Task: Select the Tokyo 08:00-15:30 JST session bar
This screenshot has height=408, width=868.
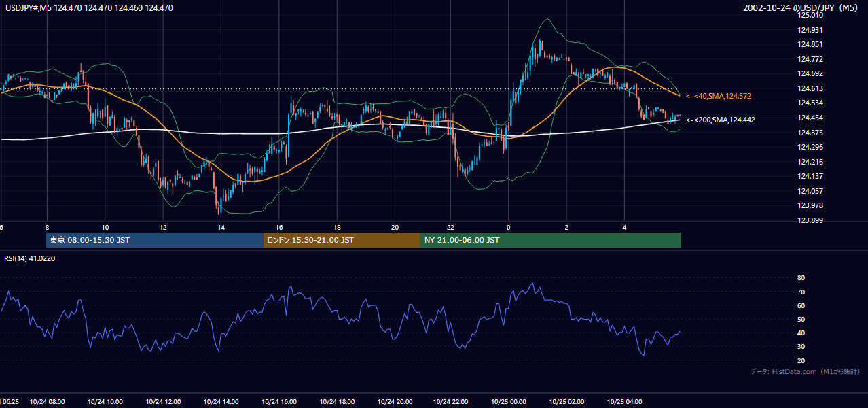Action: coord(155,240)
